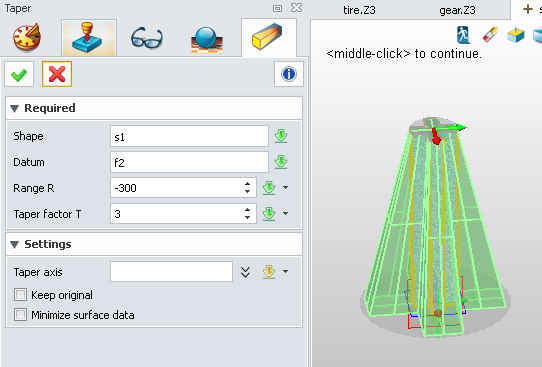Click the Taper axis input field
Screen dimensions: 542x367
[171, 272]
